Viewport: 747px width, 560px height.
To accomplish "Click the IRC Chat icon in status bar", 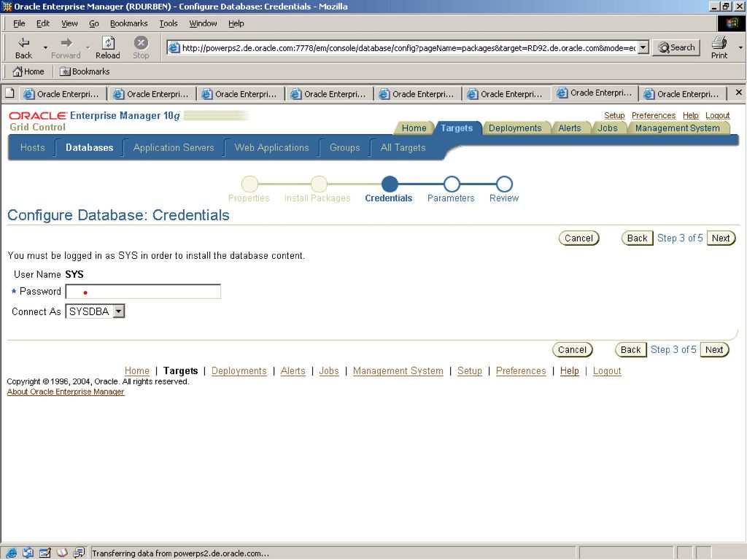I will [x=79, y=553].
